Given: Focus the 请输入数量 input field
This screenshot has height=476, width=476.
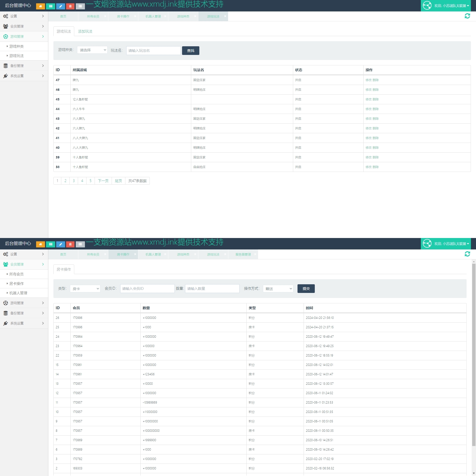Looking at the screenshot, I should pyautogui.click(x=212, y=289).
